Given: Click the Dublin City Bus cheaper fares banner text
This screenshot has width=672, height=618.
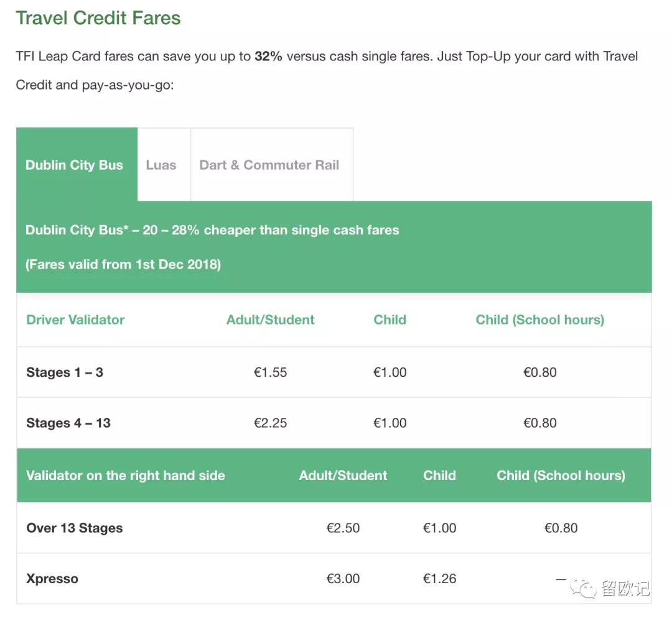Looking at the screenshot, I should (212, 230).
